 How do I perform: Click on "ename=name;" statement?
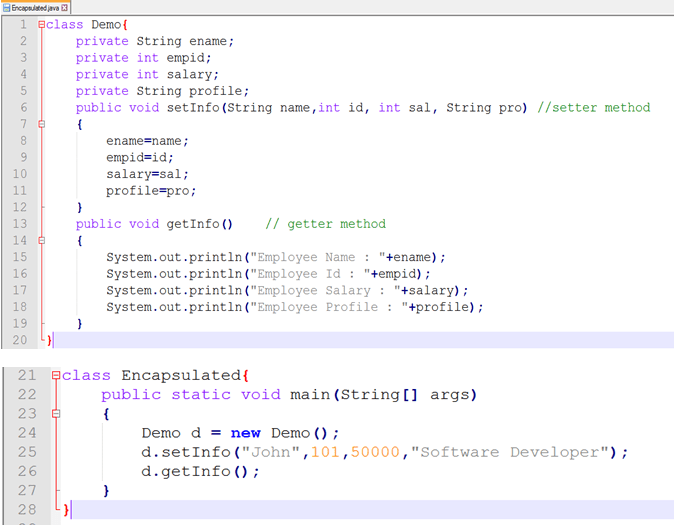[x=147, y=141]
